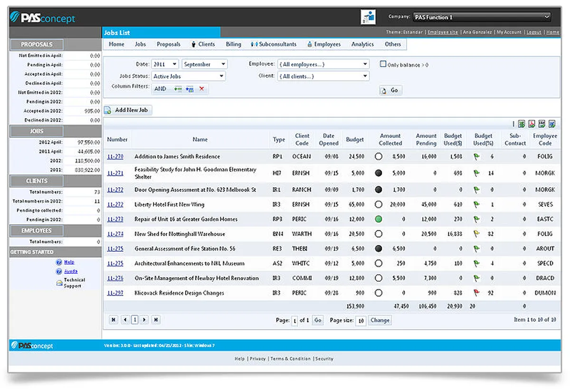The image size is (570, 392).
Task: Open the Company selector at the top
Action: [x=482, y=17]
